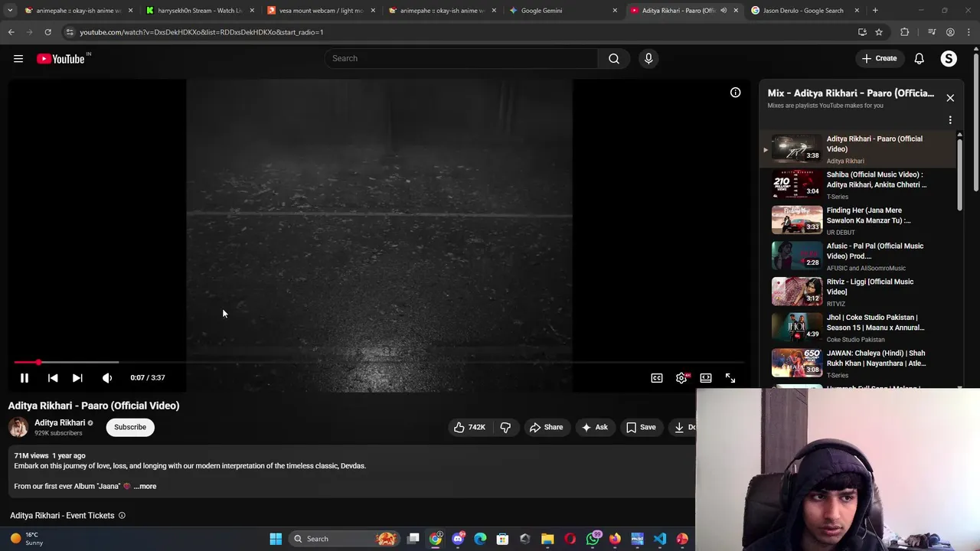
Task: Seek using the video progress bar
Action: tap(379, 362)
